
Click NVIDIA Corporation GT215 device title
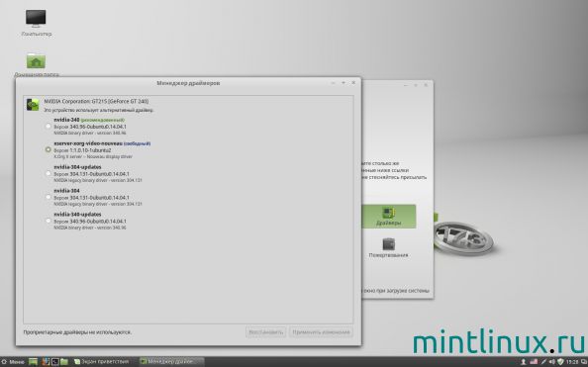96,101
